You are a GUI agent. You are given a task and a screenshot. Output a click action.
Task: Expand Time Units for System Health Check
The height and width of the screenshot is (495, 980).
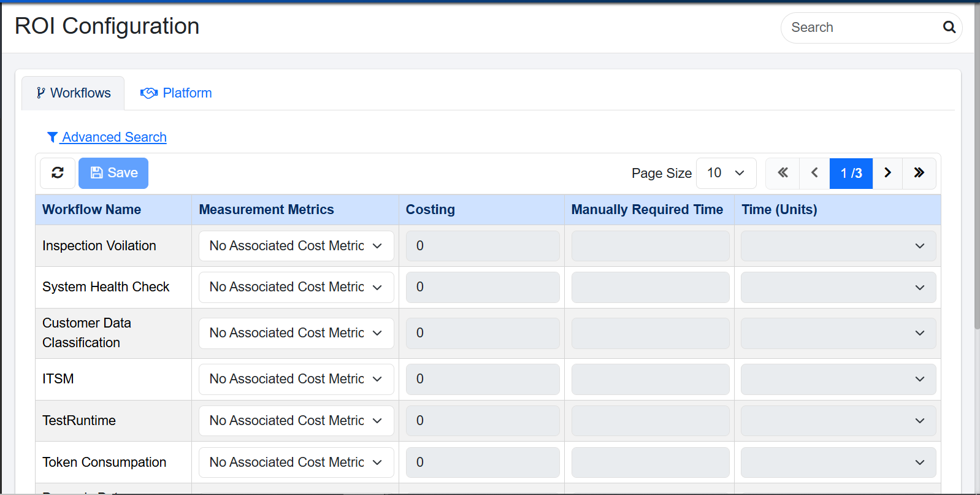point(838,287)
